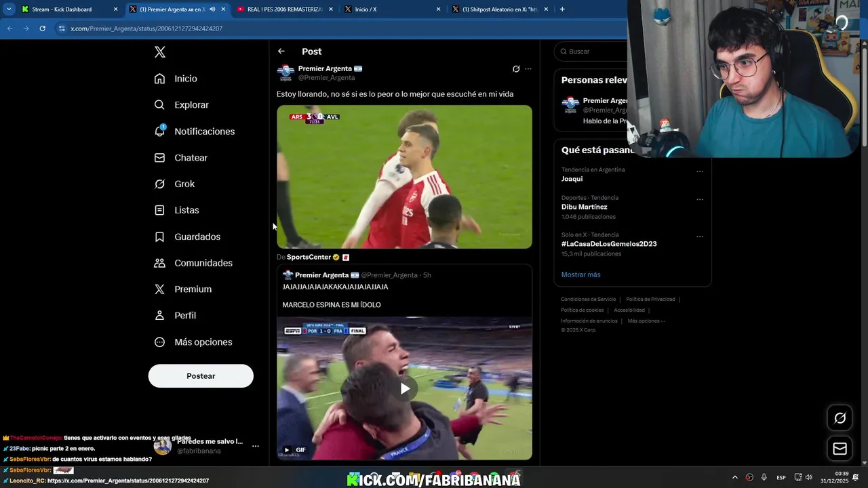Click ESP language indicator
This screenshot has height=488, width=868.
[781, 478]
